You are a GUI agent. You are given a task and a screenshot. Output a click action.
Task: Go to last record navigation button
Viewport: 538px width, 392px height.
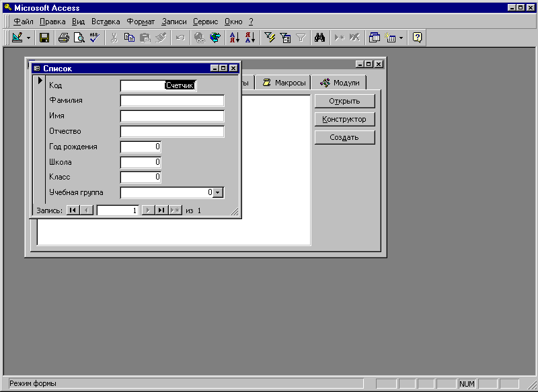(x=161, y=210)
